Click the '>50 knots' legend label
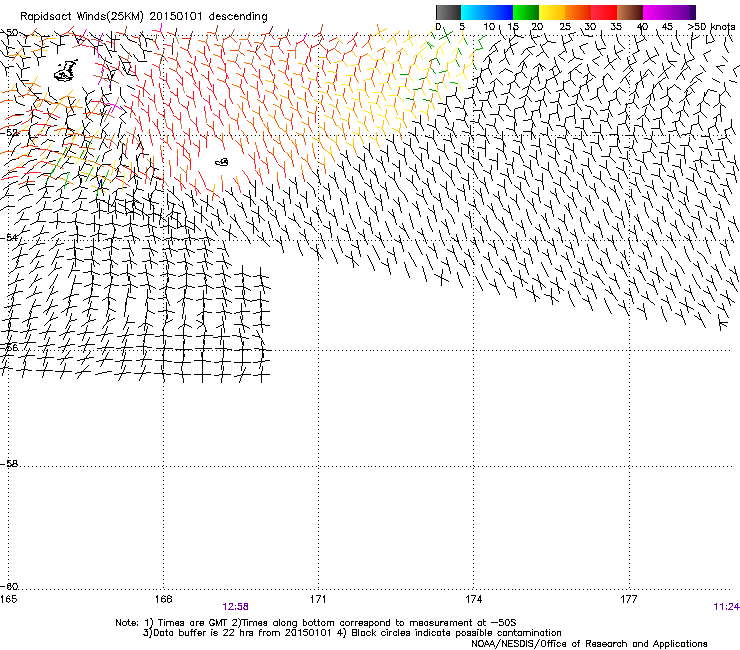Screen dimensions: 740x650 (711, 26)
